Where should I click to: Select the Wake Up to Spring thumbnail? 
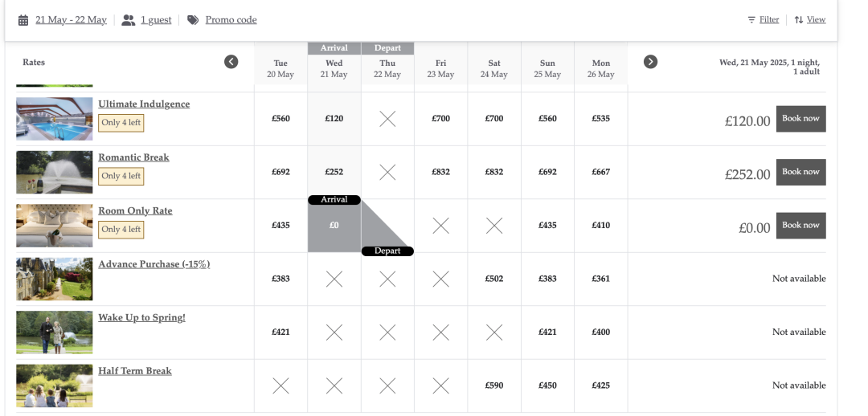click(x=55, y=332)
